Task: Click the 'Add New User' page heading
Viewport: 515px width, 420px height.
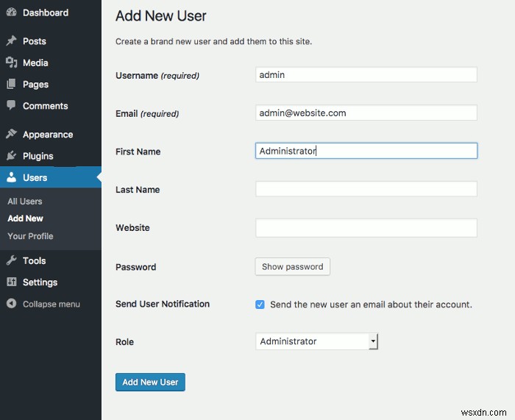Action: 161,15
